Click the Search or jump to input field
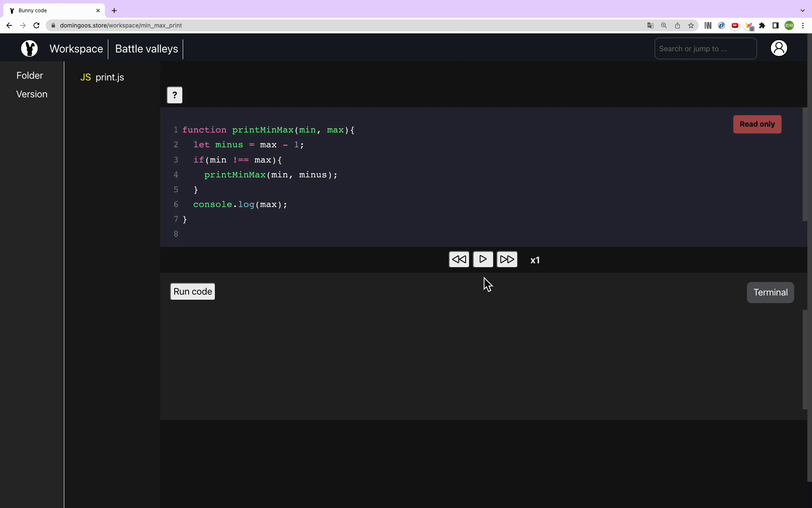Screen dimensions: 812x508 click(x=705, y=49)
